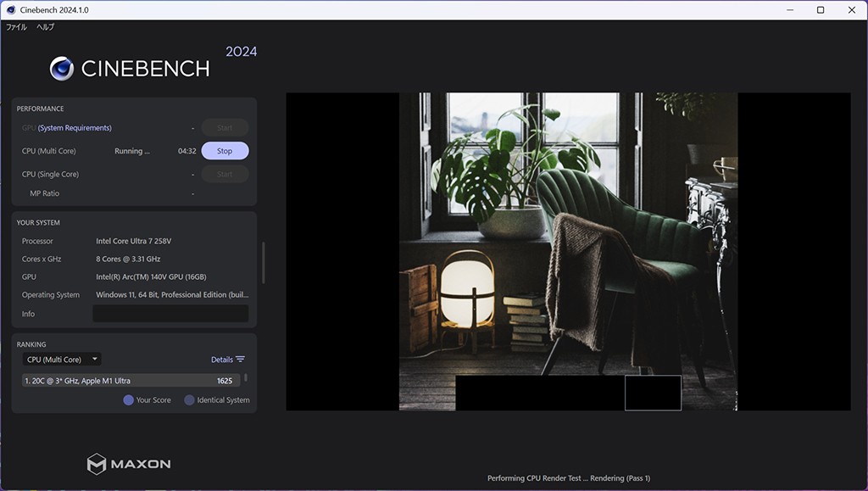
Task: Click the left panel scrollbar
Action: pyautogui.click(x=263, y=262)
